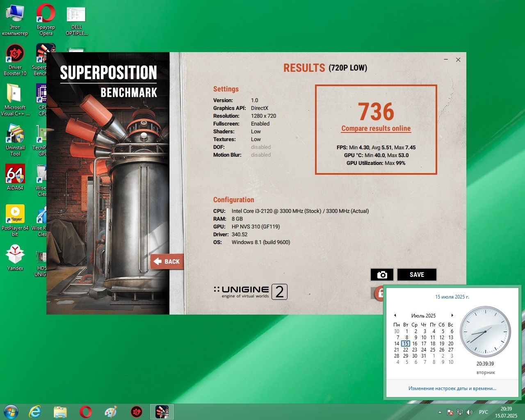The width and height of the screenshot is (525, 420).
Task: Click the resolution value 1280 x 720
Action: pos(263,116)
